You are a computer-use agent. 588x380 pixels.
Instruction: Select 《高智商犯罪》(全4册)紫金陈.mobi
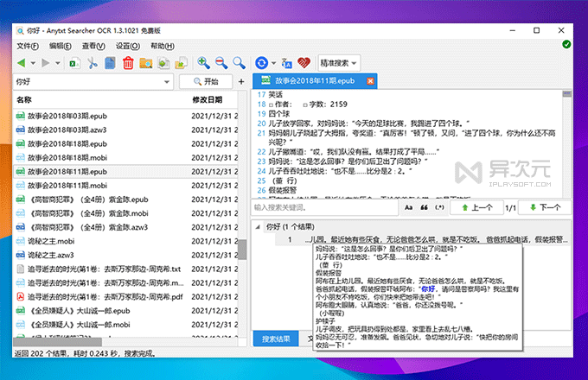click(x=125, y=213)
